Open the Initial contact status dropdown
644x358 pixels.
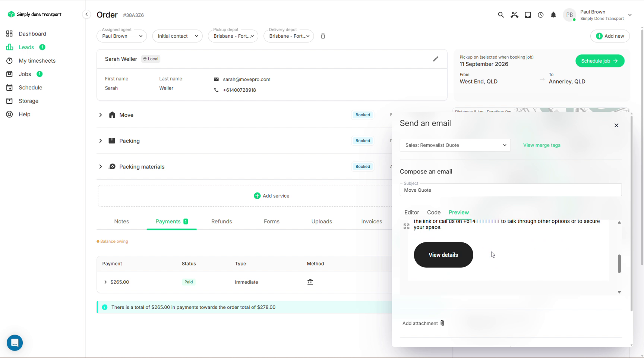pos(177,36)
